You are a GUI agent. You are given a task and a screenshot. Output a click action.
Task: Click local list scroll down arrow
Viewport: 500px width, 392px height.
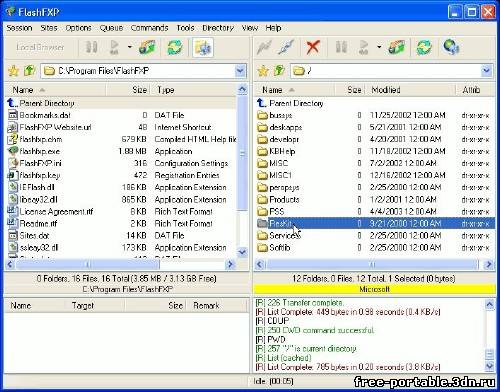click(x=242, y=252)
